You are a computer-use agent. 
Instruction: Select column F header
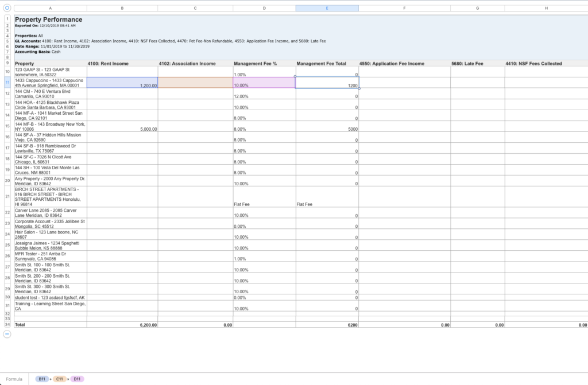point(404,8)
